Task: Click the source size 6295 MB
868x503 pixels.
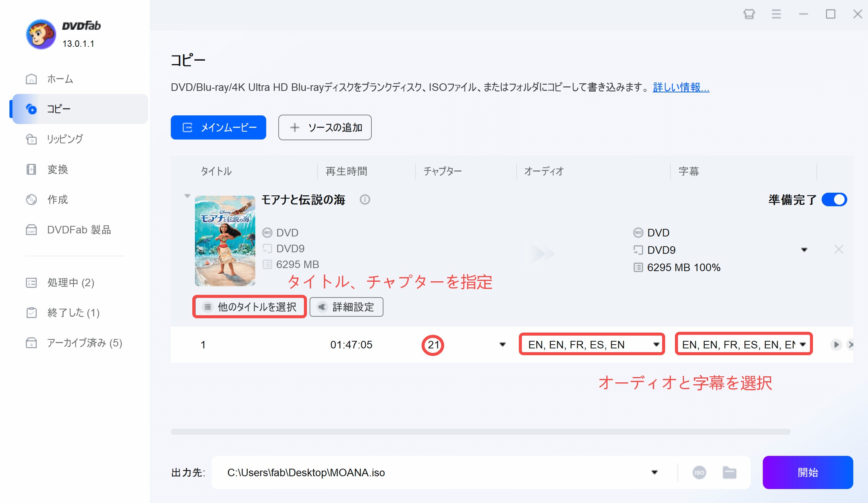Action: (298, 264)
